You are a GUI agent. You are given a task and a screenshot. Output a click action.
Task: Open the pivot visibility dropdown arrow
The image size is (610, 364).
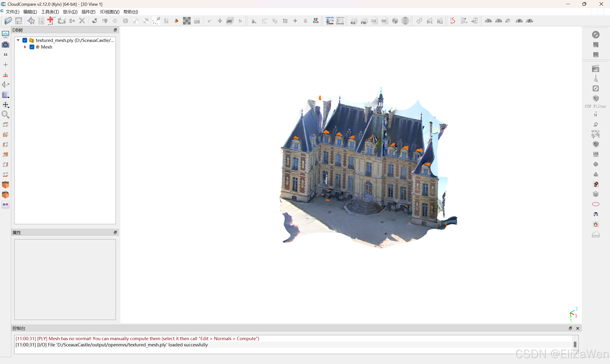[9, 107]
